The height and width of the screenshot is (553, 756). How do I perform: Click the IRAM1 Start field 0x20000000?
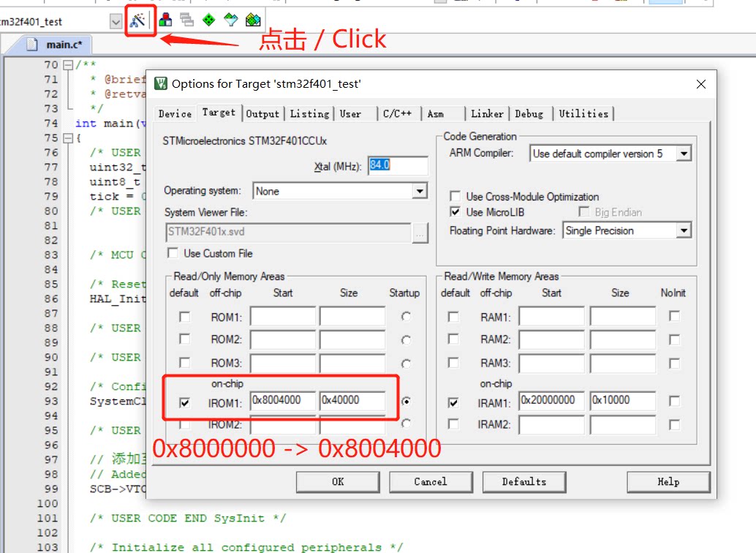551,400
